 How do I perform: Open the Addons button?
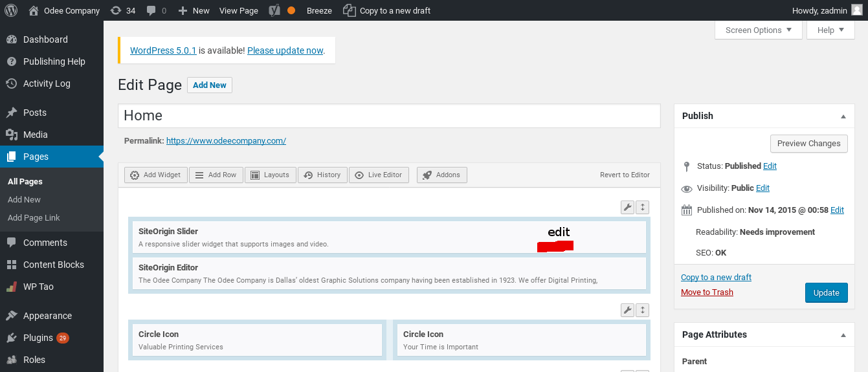click(441, 175)
